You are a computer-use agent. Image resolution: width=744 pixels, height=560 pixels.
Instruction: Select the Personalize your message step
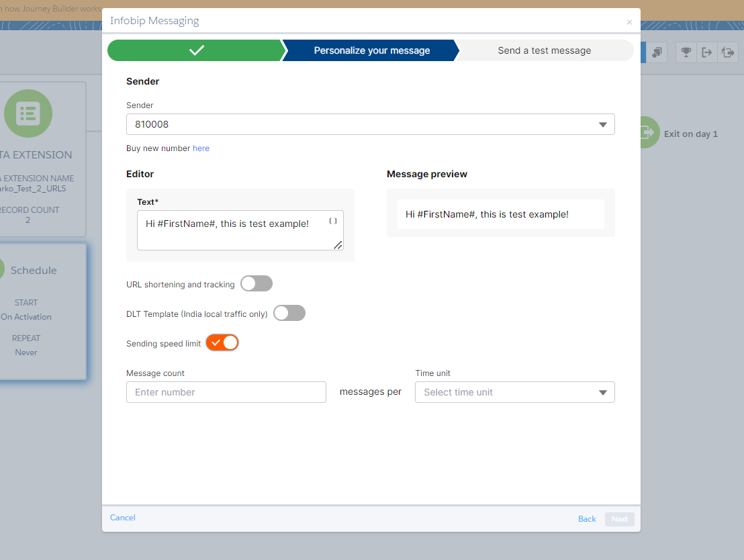pyautogui.click(x=371, y=50)
